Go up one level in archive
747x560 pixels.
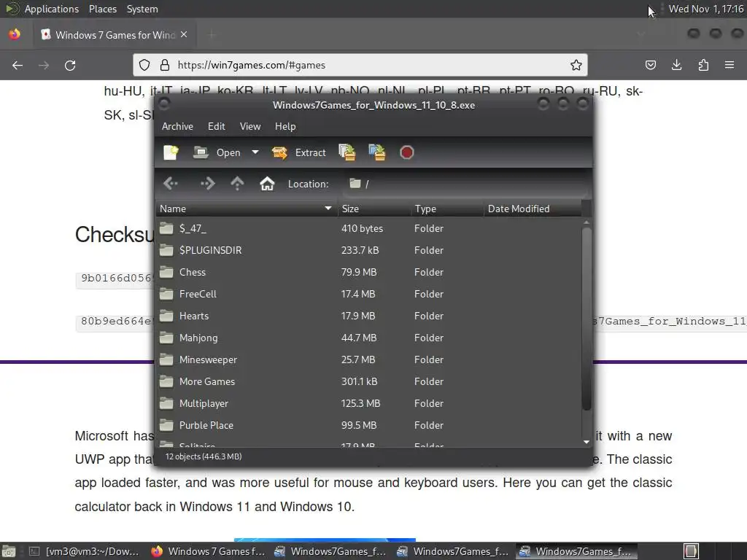[237, 183]
